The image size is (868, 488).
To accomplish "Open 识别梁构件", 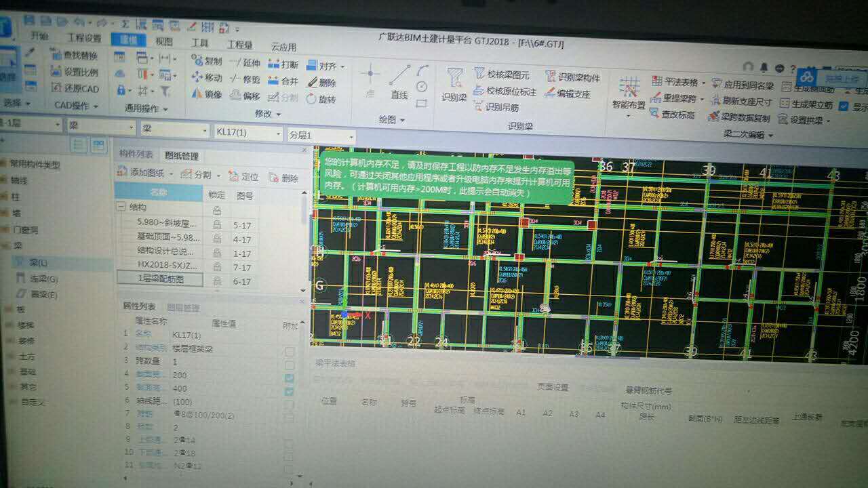I will point(572,77).
